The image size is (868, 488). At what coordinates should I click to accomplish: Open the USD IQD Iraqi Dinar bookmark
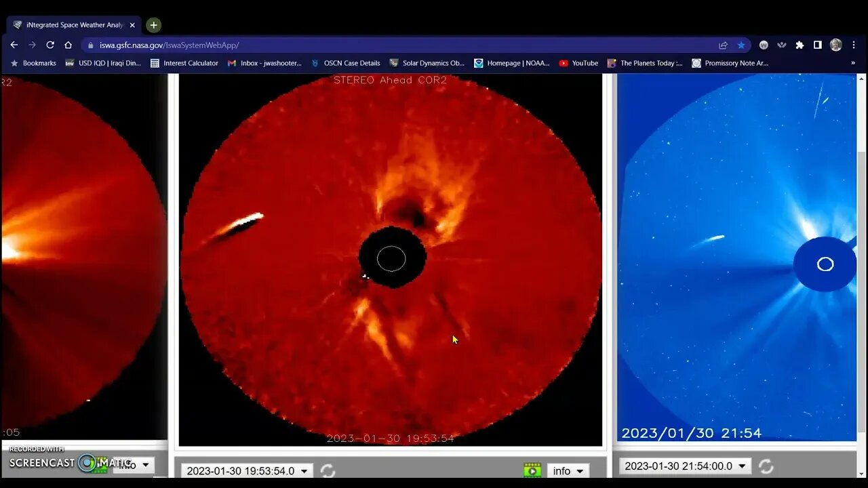(103, 63)
